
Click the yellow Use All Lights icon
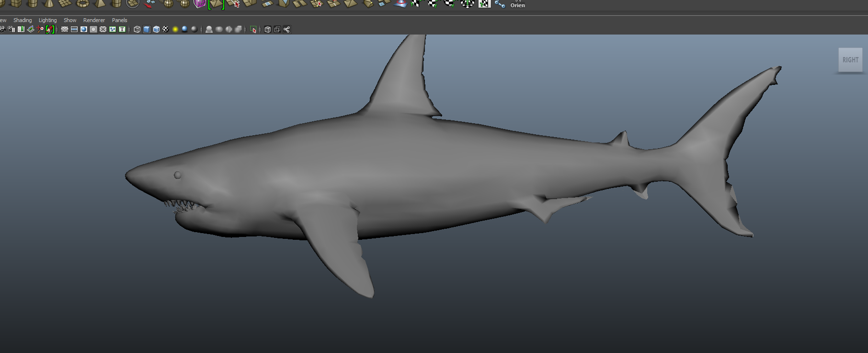coord(175,30)
